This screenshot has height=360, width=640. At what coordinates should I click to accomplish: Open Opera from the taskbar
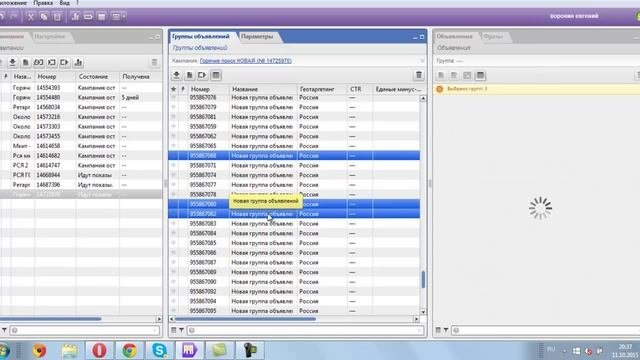99,350
